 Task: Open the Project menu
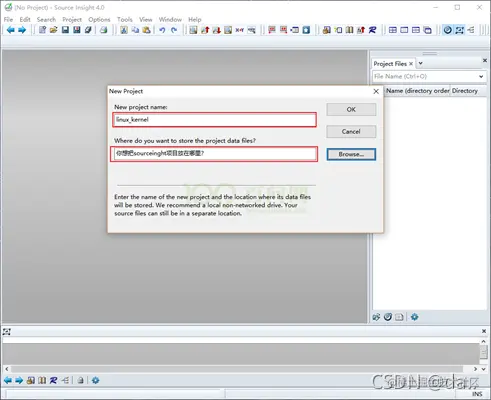pos(72,19)
